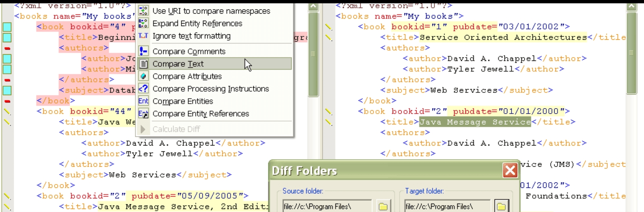Screen dimensions: 644x212
Task: Click the Compare Entities 'Ent' icon
Action: coord(143,101)
